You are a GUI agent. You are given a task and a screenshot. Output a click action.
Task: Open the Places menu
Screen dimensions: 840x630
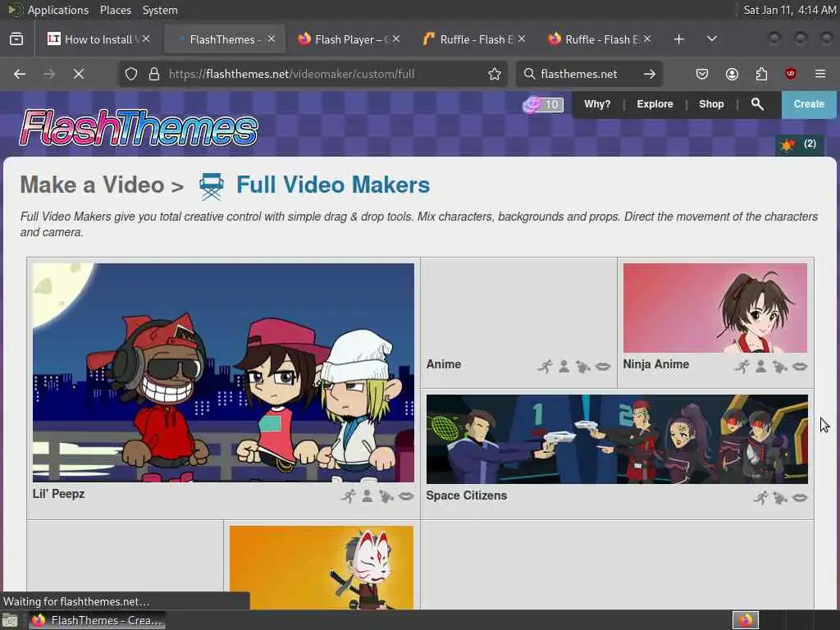click(x=116, y=10)
